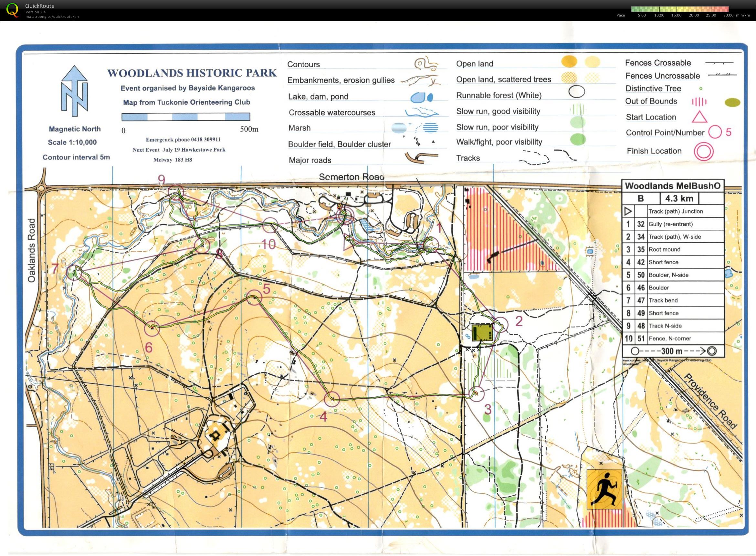Click the Walk/fight dark green legend swatch
Screen dimensions: 756x556
point(578,139)
